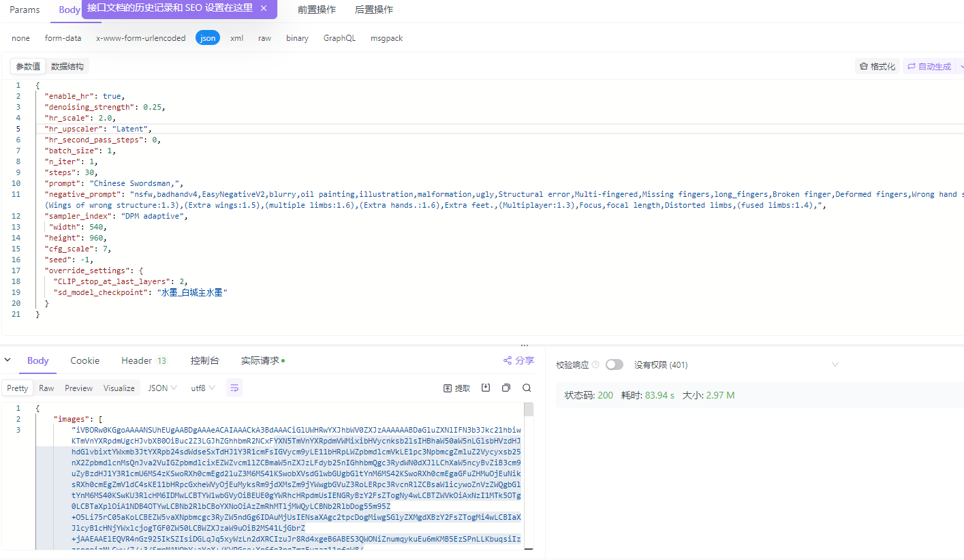The width and height of the screenshot is (964, 560).
Task: Click the "cfg_scale": 7 line
Action: pyautogui.click(x=78, y=249)
